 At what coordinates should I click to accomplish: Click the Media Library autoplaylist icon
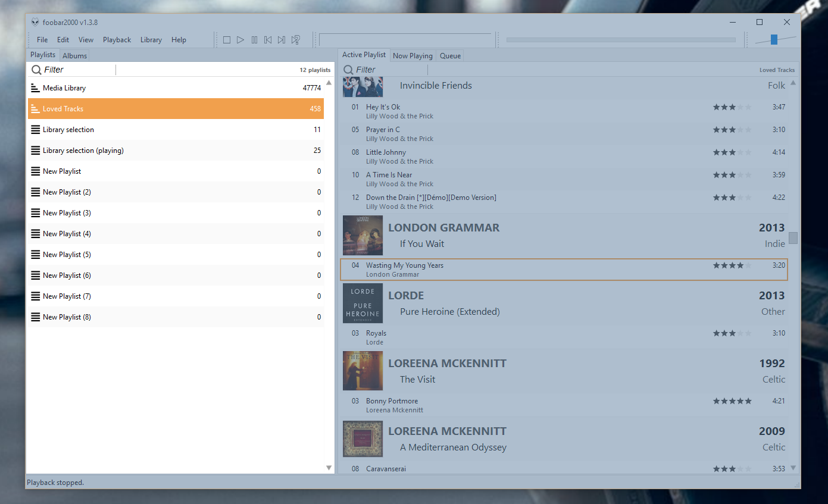point(35,88)
